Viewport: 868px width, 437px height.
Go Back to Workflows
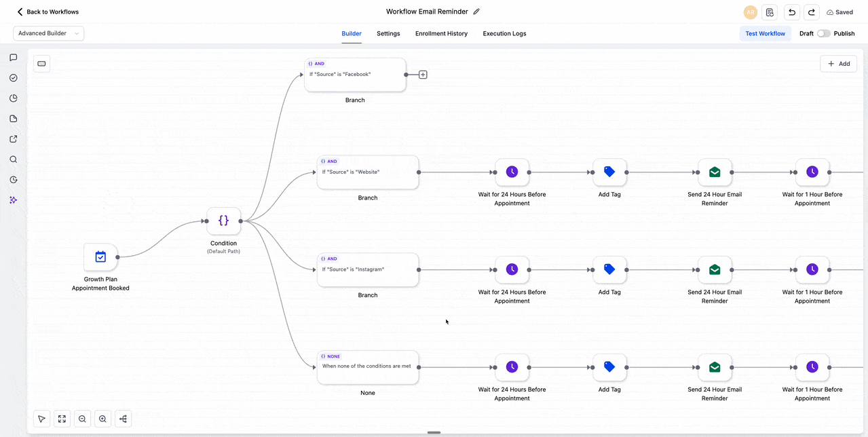(x=48, y=12)
